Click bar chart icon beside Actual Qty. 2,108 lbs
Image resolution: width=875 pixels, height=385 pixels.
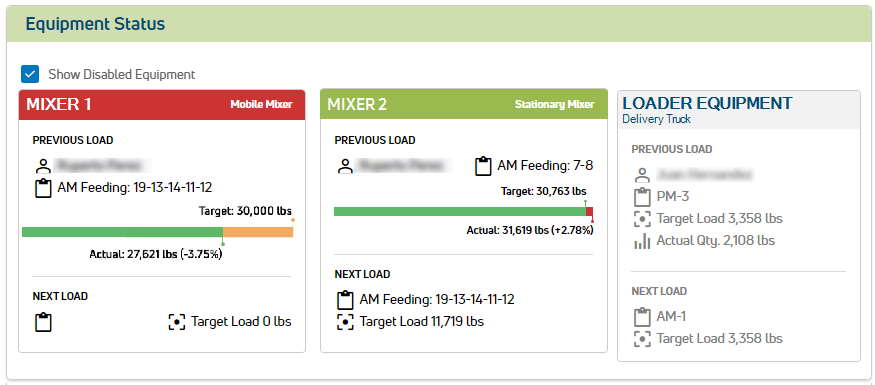pos(643,241)
